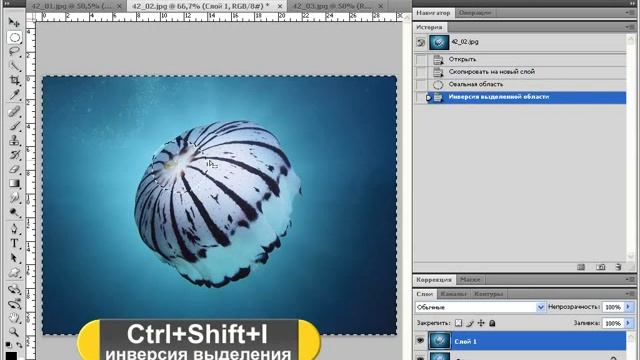Viewport: 640px width, 360px height.
Task: Select the Type tool
Action: (14, 243)
